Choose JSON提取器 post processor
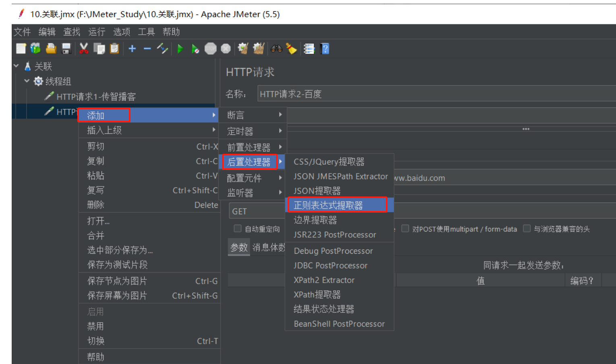 click(x=339, y=190)
